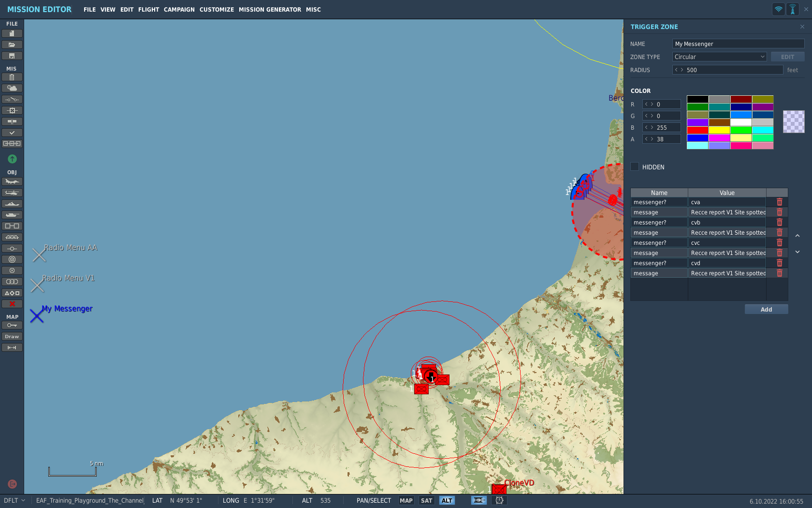Click the properties list down arrow
This screenshot has width=812, height=508.
(797, 252)
